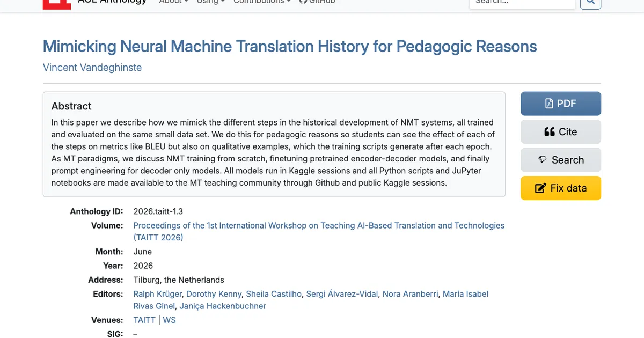Open the paper PDF button
644x338 pixels.
click(x=561, y=104)
